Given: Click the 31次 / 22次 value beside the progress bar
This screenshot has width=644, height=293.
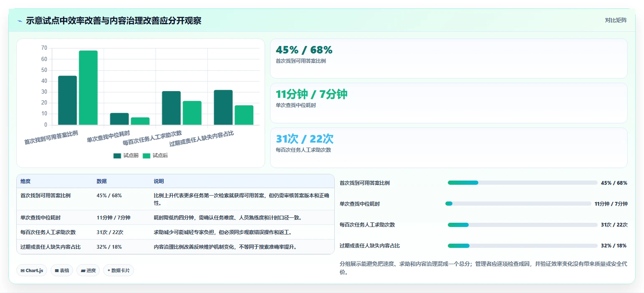Looking at the screenshot, I should (614, 225).
